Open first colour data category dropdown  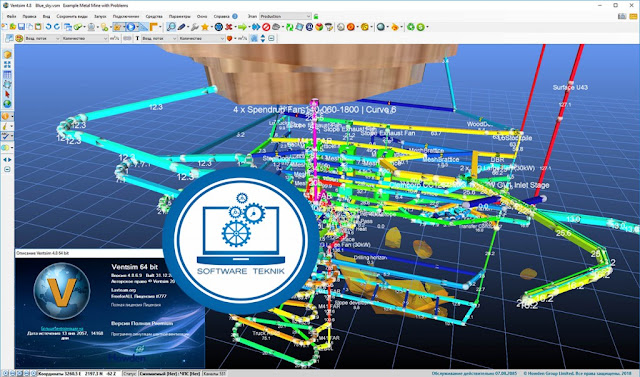click(x=42, y=38)
